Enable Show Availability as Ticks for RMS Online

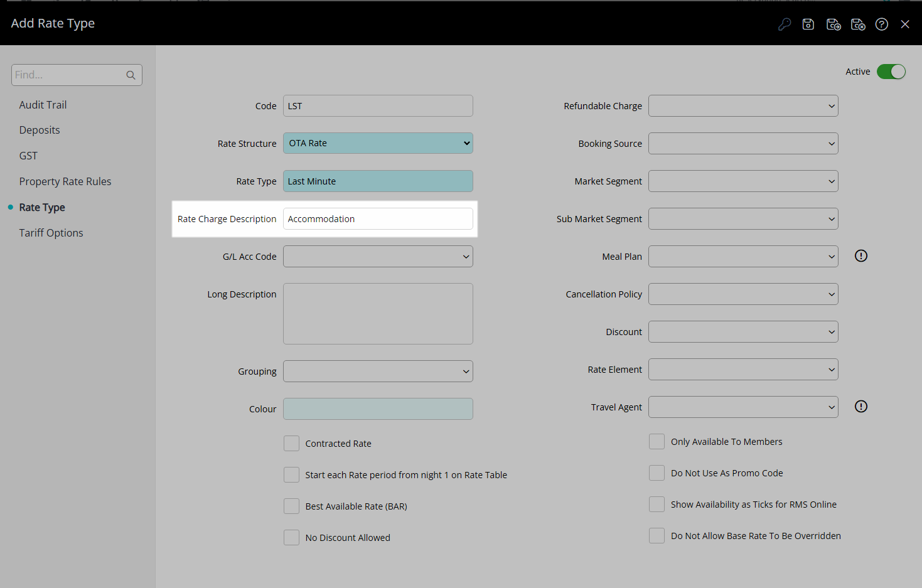point(657,505)
